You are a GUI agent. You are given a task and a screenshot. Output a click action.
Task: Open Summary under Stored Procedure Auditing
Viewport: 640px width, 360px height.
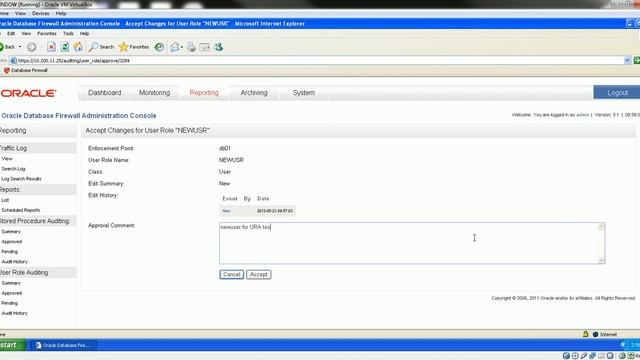pyautogui.click(x=11, y=231)
